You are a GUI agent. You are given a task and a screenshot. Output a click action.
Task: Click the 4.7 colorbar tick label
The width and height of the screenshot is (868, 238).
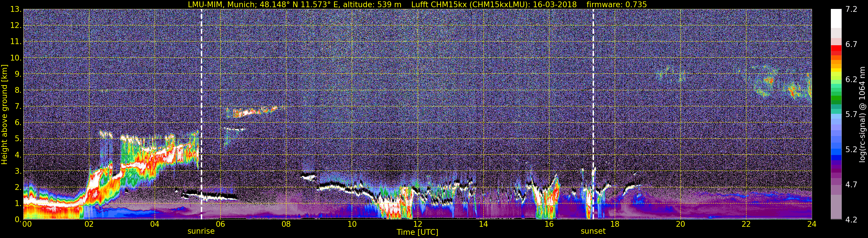pos(851,185)
